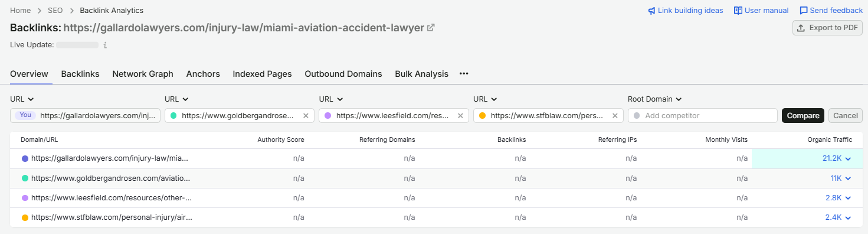The width and height of the screenshot is (868, 234).
Task: Click the User manual book icon
Action: [738, 11]
